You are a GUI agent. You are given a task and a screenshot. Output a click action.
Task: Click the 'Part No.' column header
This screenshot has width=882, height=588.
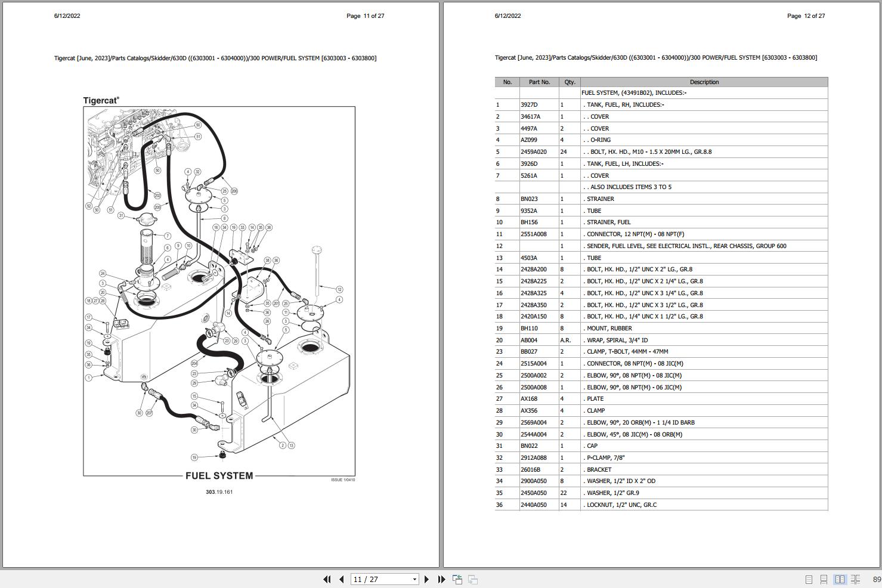point(539,82)
